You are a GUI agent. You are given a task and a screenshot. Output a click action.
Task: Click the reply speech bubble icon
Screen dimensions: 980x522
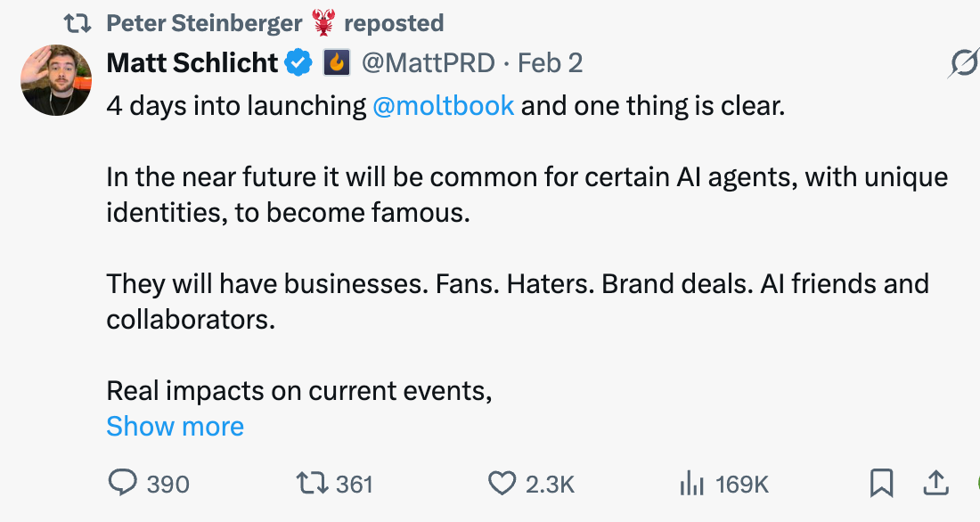(x=121, y=483)
